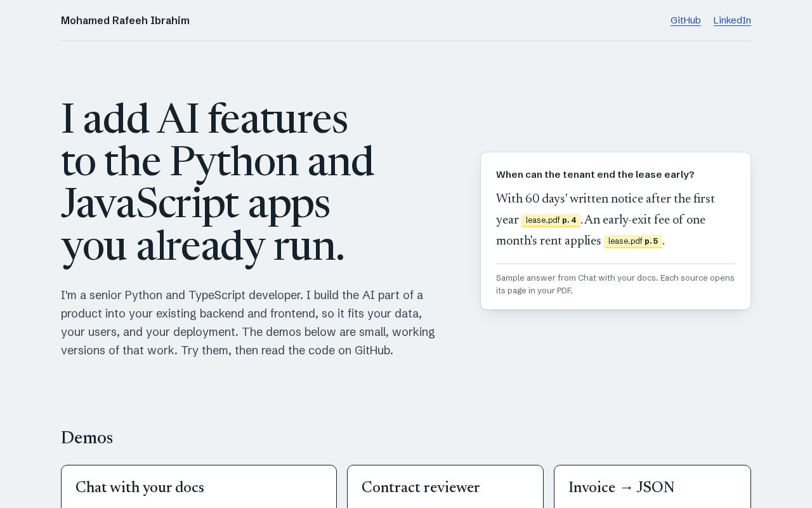Click the question 'When can the tenant end the lease early?'
This screenshot has width=812, height=508.
pyautogui.click(x=595, y=175)
